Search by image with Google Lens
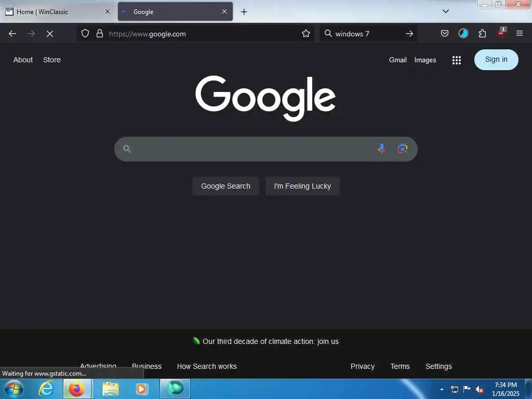 click(x=403, y=149)
